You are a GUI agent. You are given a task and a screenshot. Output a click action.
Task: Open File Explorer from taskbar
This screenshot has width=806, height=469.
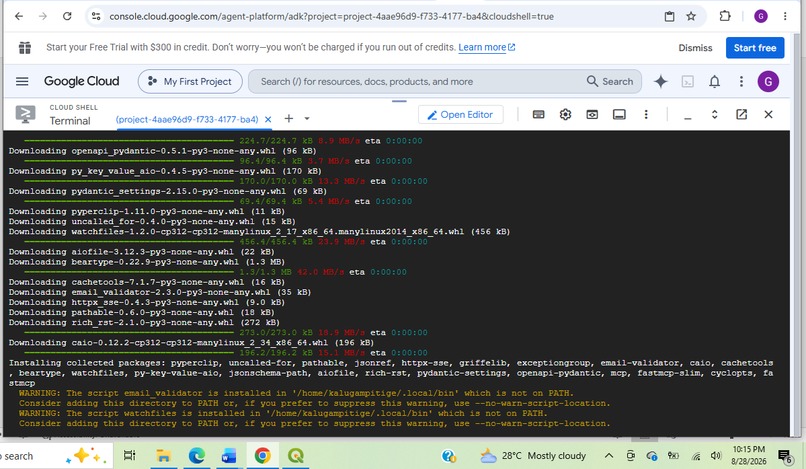pyautogui.click(x=163, y=456)
